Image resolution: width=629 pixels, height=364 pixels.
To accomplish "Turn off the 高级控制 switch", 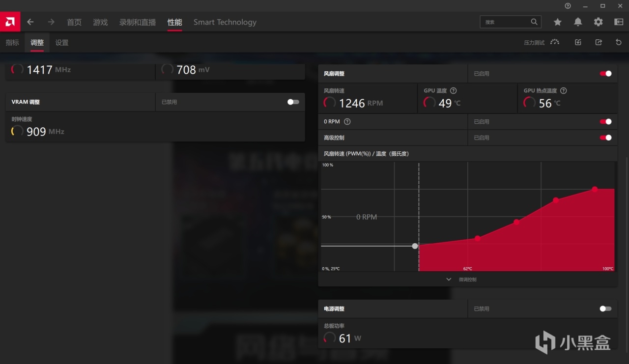I will (x=606, y=138).
